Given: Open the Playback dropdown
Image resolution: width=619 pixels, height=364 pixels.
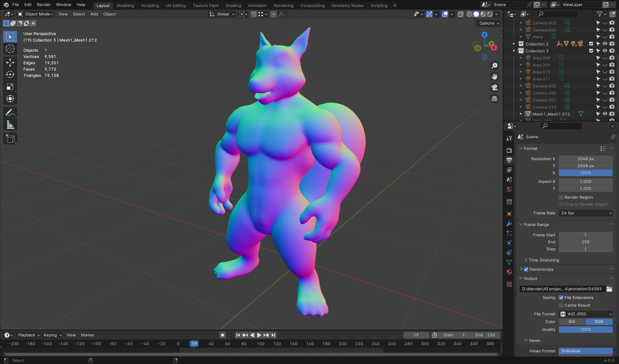Looking at the screenshot, I should 29,335.
